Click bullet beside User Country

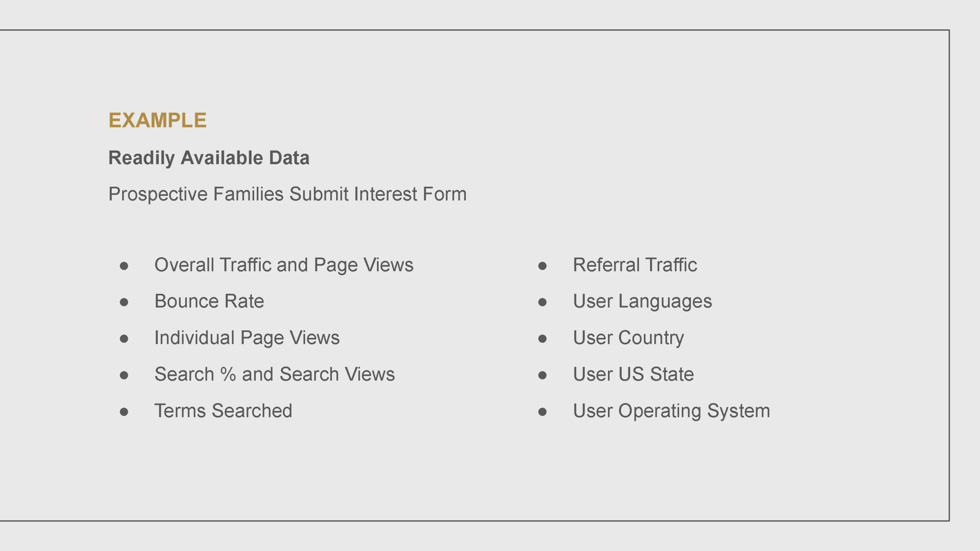click(x=542, y=339)
